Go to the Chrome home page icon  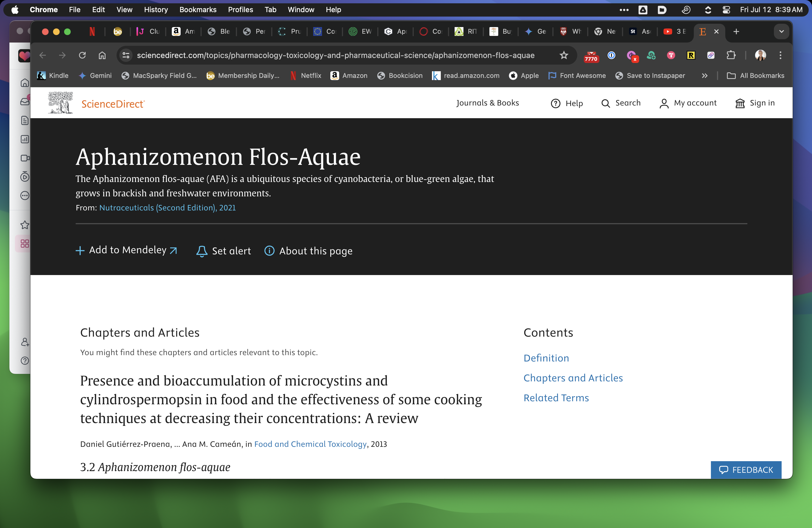[102, 55]
